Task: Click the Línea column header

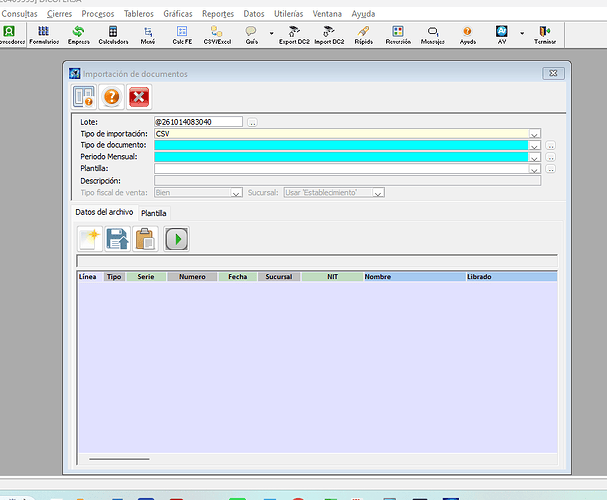Action: click(x=90, y=277)
